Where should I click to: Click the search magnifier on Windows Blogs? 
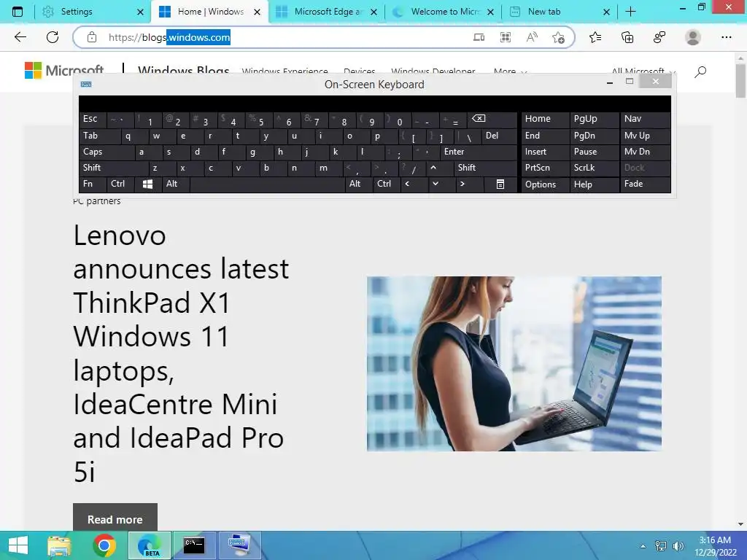click(x=700, y=72)
